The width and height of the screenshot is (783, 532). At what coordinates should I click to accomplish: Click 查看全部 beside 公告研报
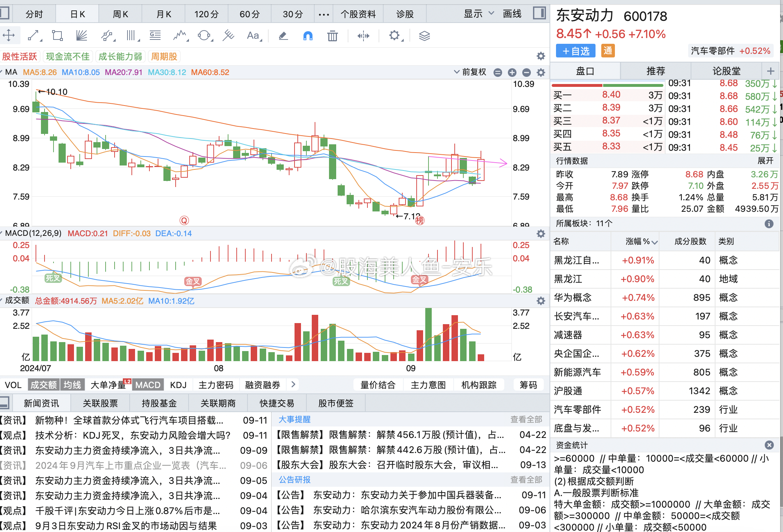click(x=526, y=480)
